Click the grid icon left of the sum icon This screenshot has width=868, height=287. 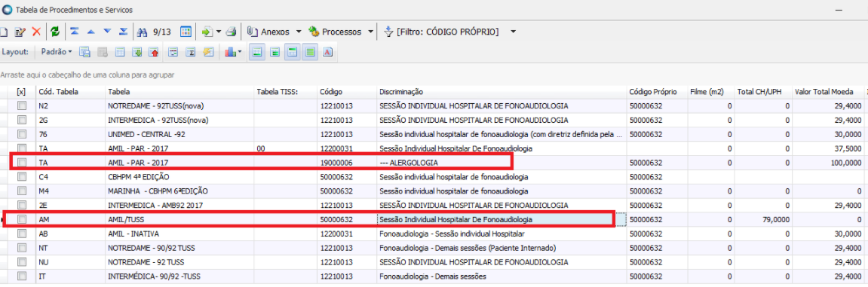[173, 52]
